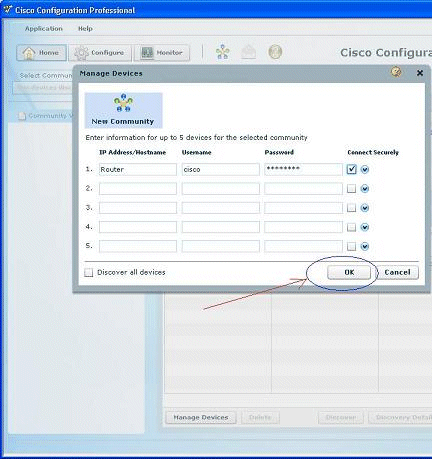Expand the round arrow for device row 1
Screen dimensions: 432x459
(x=365, y=170)
